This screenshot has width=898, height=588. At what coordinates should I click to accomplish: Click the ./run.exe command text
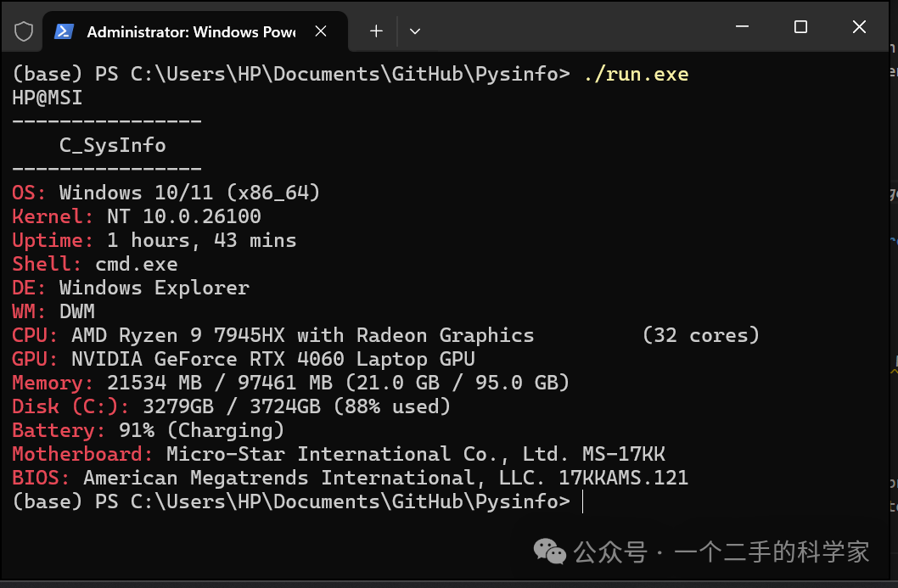636,74
